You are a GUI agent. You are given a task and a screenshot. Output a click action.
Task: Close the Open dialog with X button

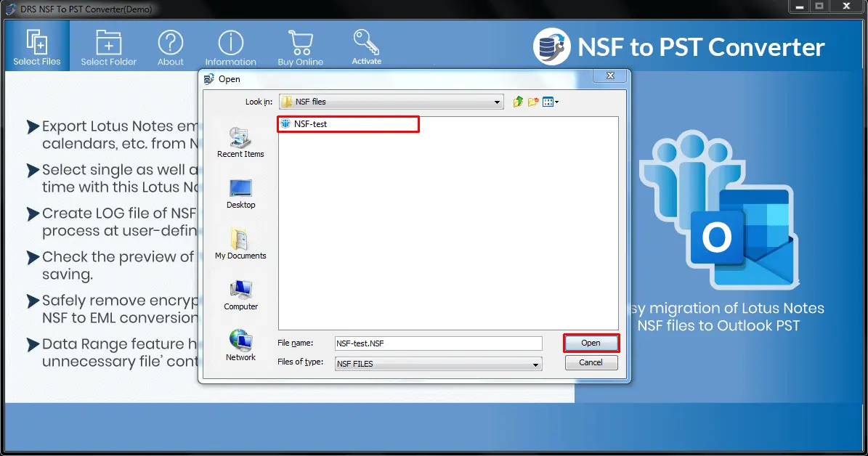tap(610, 76)
